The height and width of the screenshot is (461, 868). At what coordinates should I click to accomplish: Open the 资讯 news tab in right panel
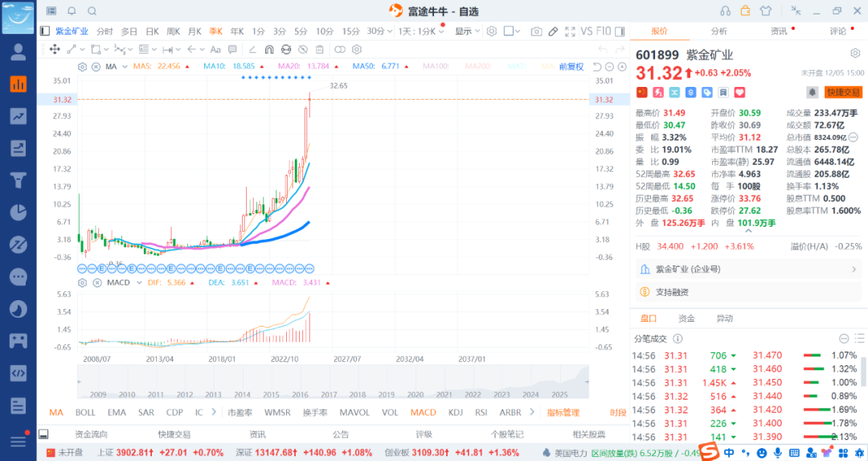778,31
